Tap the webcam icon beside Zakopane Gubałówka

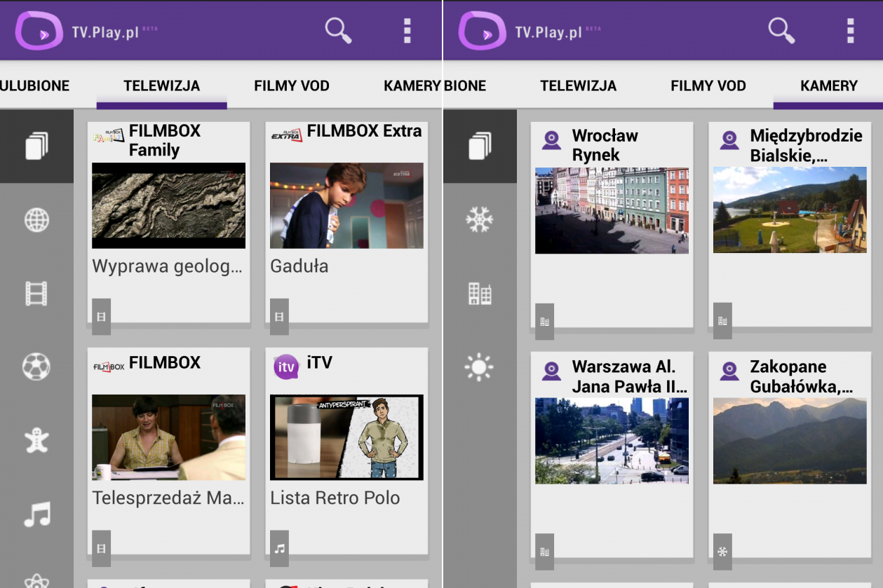[x=730, y=371]
